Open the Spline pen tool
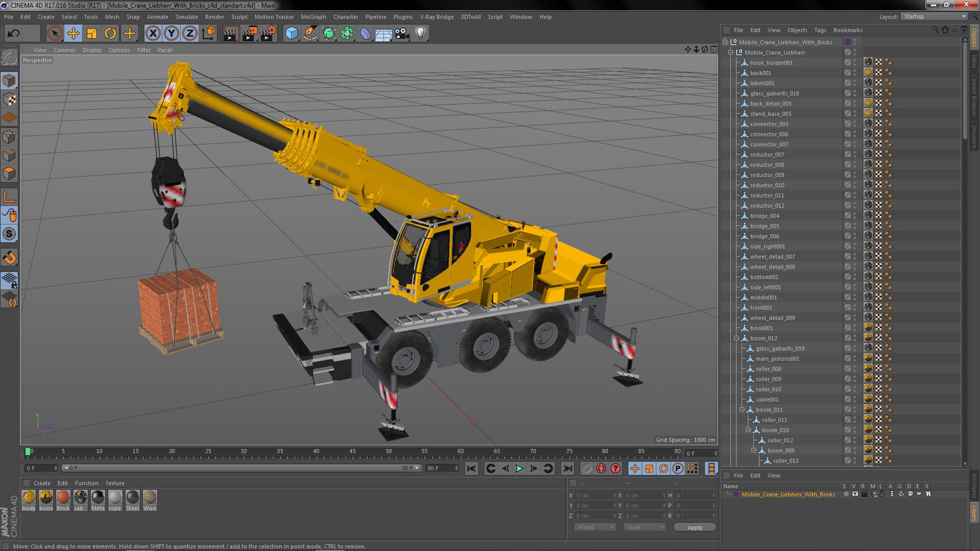This screenshot has height=551, width=980. point(310,34)
